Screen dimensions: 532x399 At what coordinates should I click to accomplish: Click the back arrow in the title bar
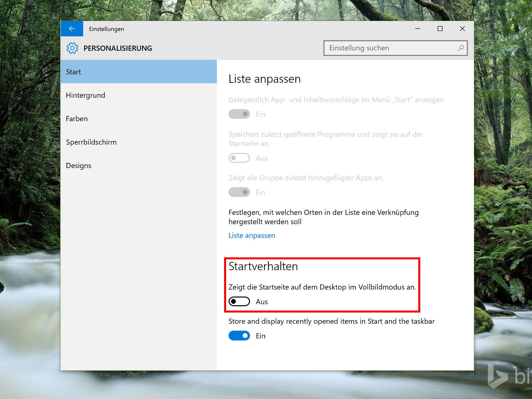pyautogui.click(x=72, y=29)
